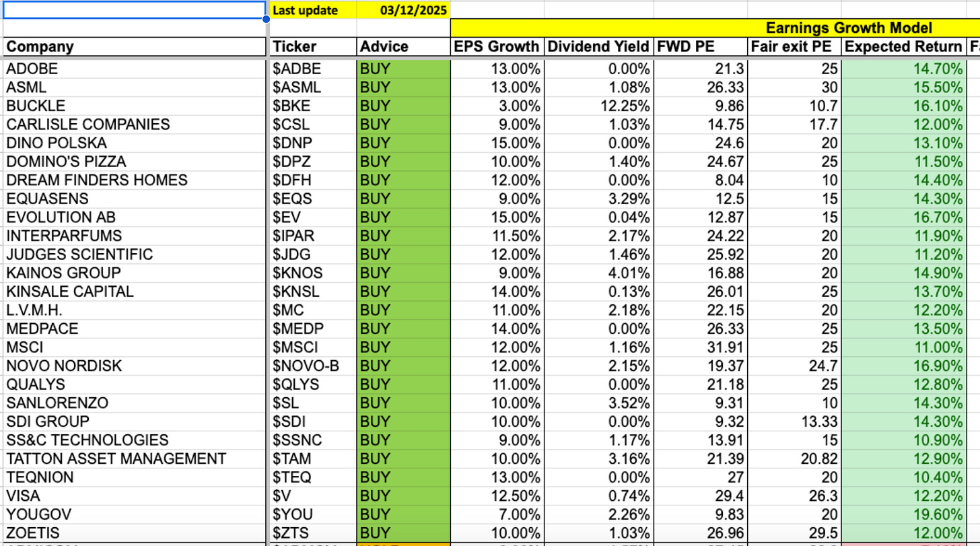Click the Advice column header
Viewport: 980px width, 546px height.
tap(403, 46)
